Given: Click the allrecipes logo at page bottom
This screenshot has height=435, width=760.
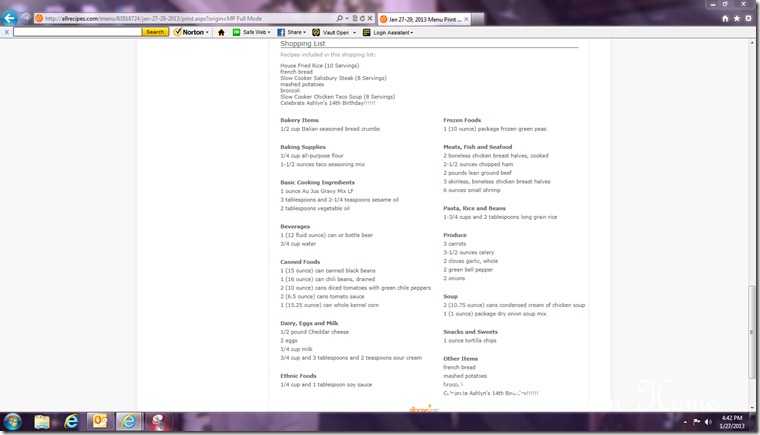Looking at the screenshot, I should [424, 409].
